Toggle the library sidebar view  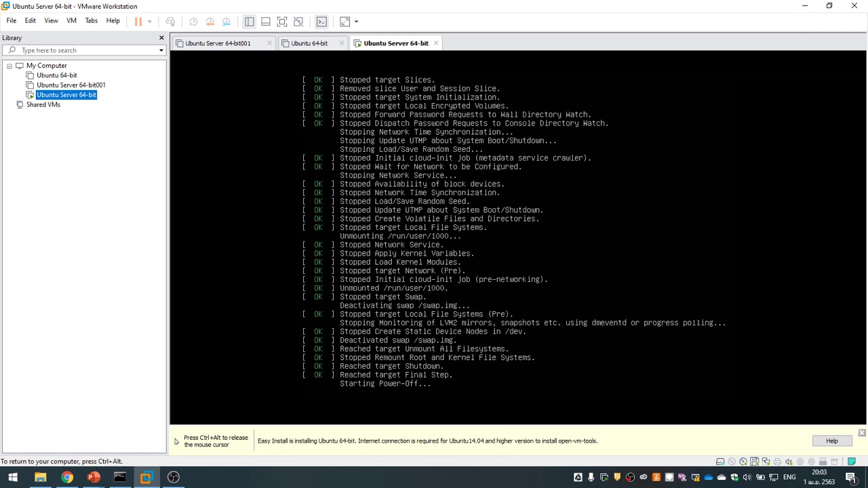coord(250,22)
